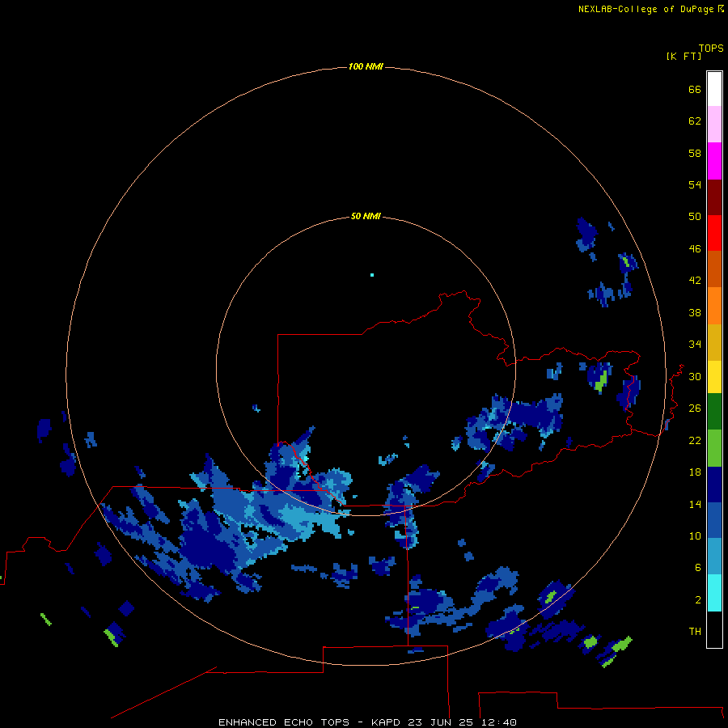Click the TH legend label

coord(695,632)
